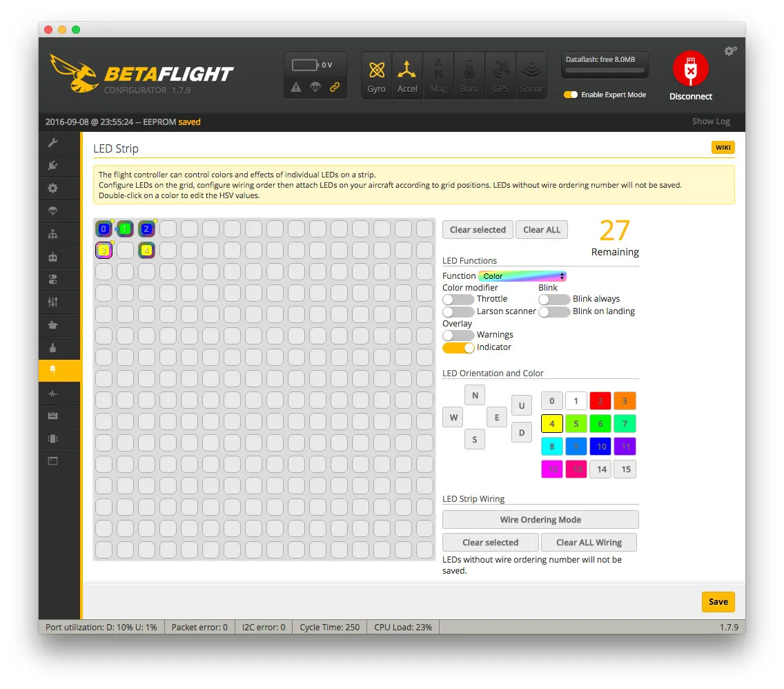Viewport: 784px width, 689px height.
Task: Open the Ports tab plug icon
Action: click(52, 166)
